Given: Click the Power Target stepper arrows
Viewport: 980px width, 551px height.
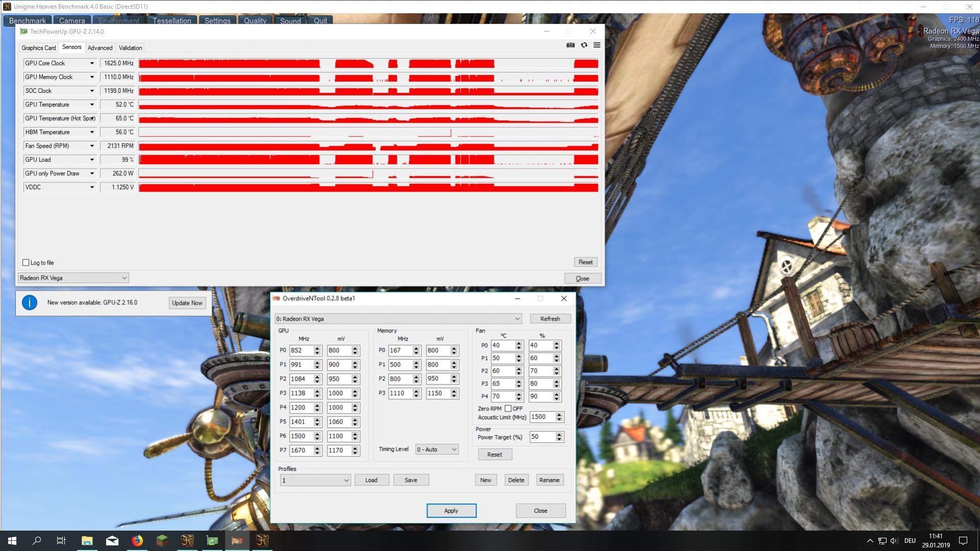Looking at the screenshot, I should point(559,437).
